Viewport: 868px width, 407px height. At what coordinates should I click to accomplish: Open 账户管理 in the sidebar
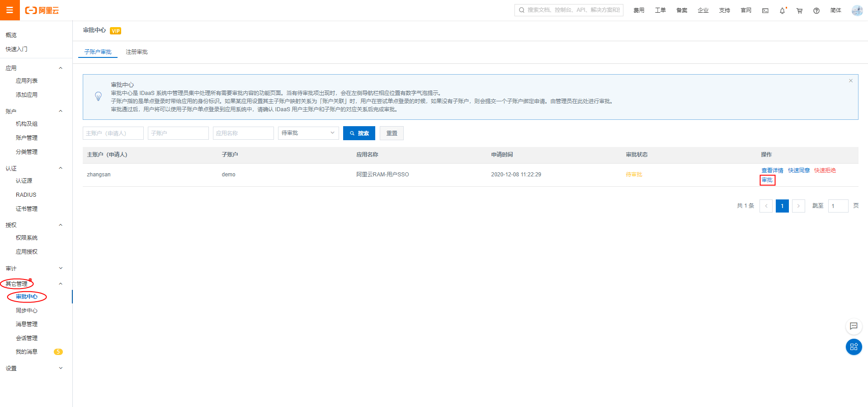[x=27, y=138]
